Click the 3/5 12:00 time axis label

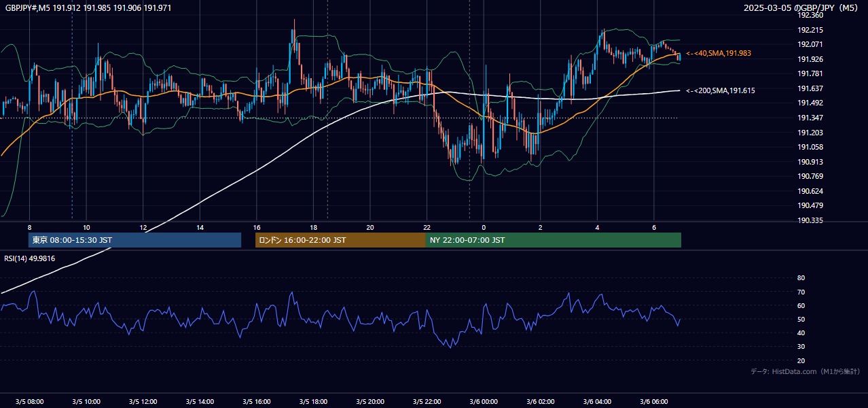pyautogui.click(x=143, y=402)
